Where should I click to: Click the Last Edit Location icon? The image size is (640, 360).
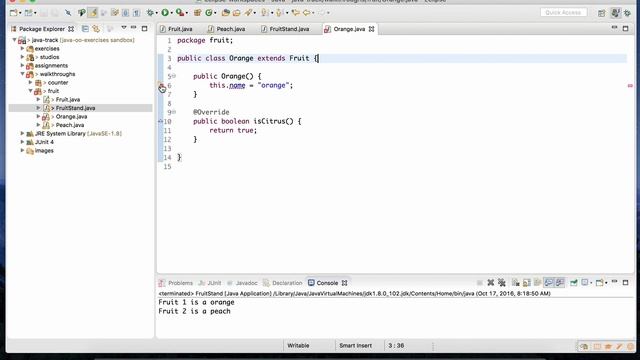pos(296,13)
